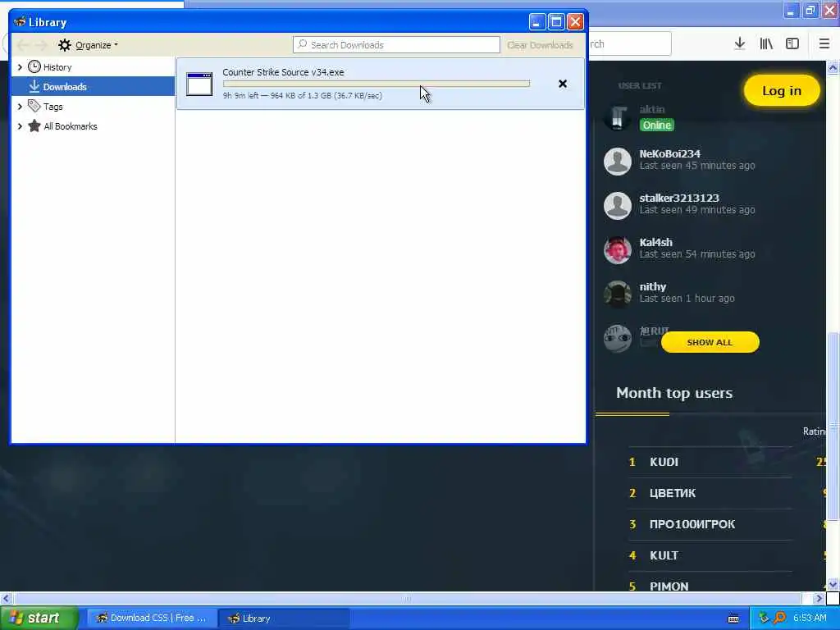This screenshot has height=630, width=840.
Task: Minimize the Library window
Action: 537,22
